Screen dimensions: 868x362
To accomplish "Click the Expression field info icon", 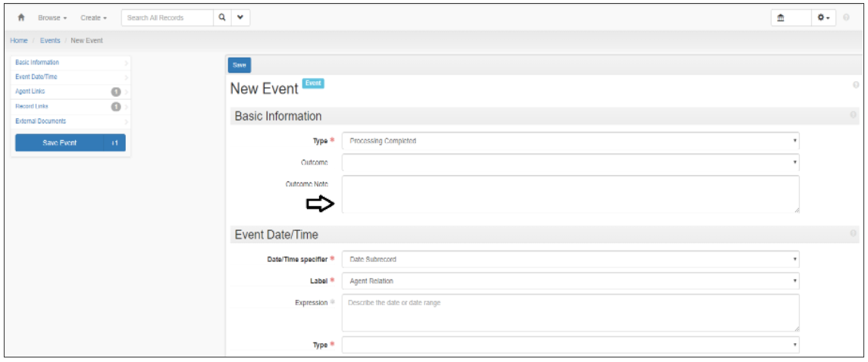I will (333, 302).
